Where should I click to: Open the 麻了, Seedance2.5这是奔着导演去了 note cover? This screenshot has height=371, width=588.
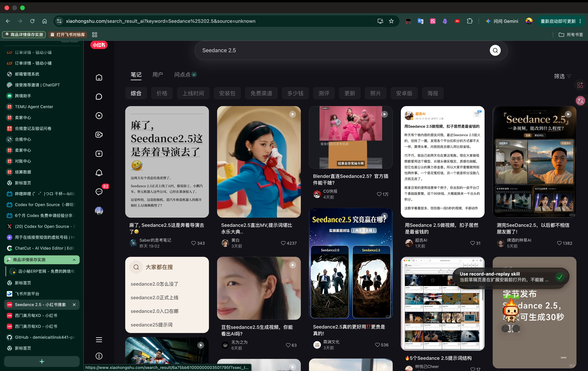[167, 162]
